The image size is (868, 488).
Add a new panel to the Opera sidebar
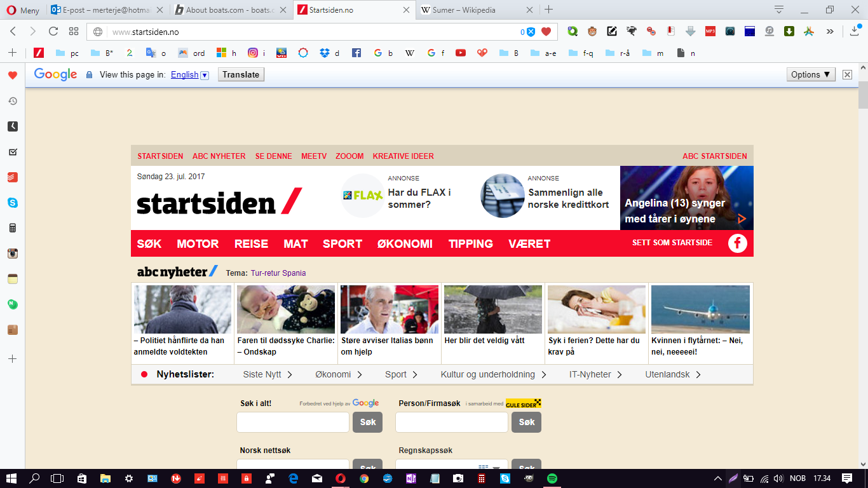click(x=13, y=359)
